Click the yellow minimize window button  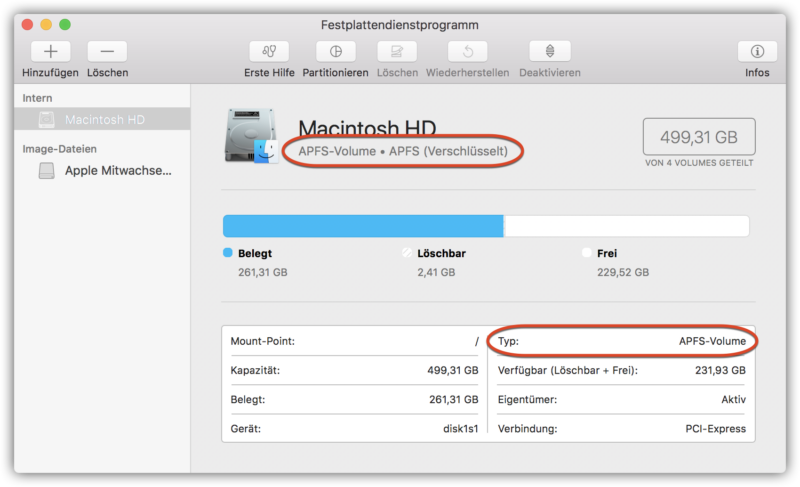46,24
